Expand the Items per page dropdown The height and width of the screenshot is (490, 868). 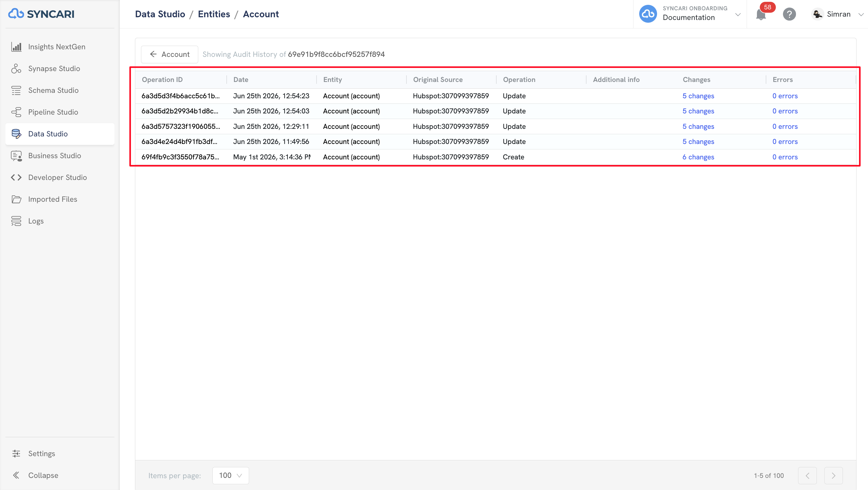coord(231,475)
